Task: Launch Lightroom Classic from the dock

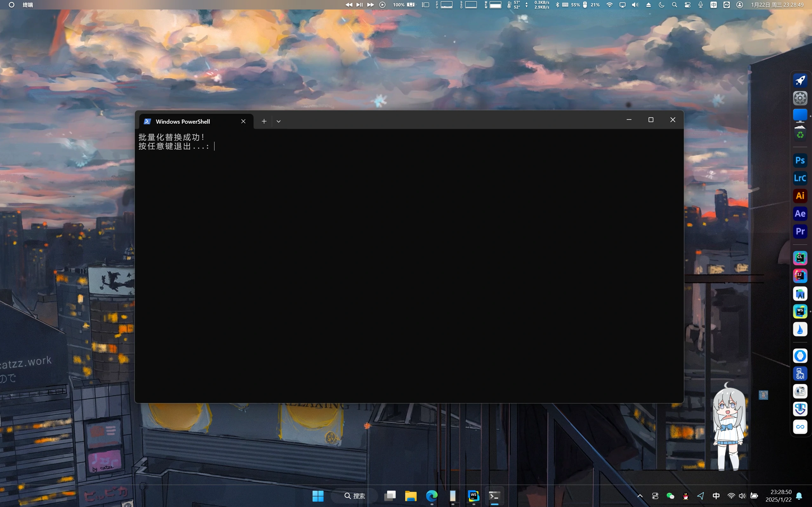Action: [x=800, y=178]
